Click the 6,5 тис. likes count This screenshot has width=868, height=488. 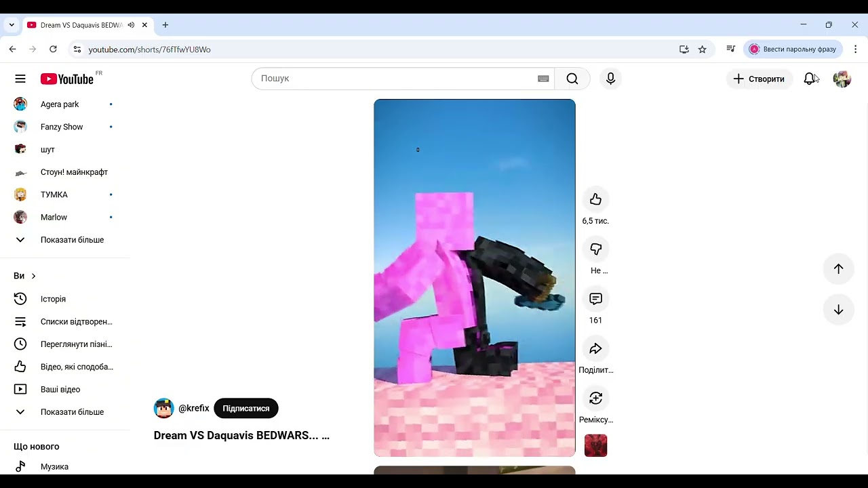coord(595,221)
